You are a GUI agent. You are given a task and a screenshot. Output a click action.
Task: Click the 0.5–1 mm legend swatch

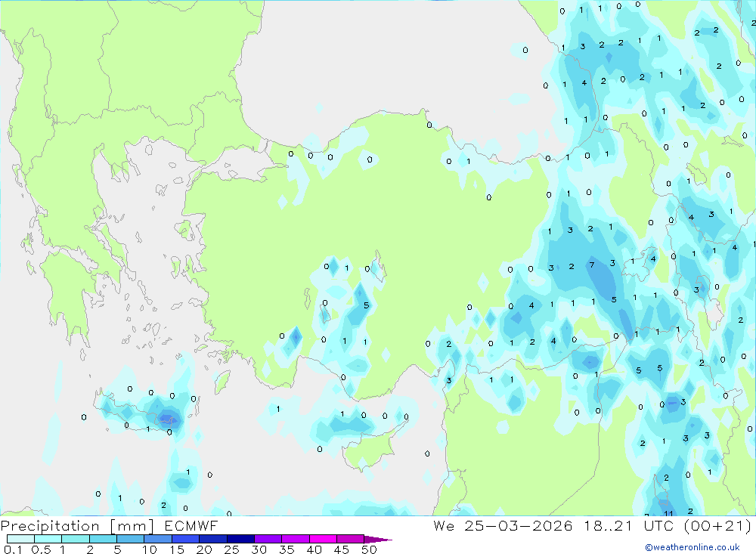coord(48,539)
